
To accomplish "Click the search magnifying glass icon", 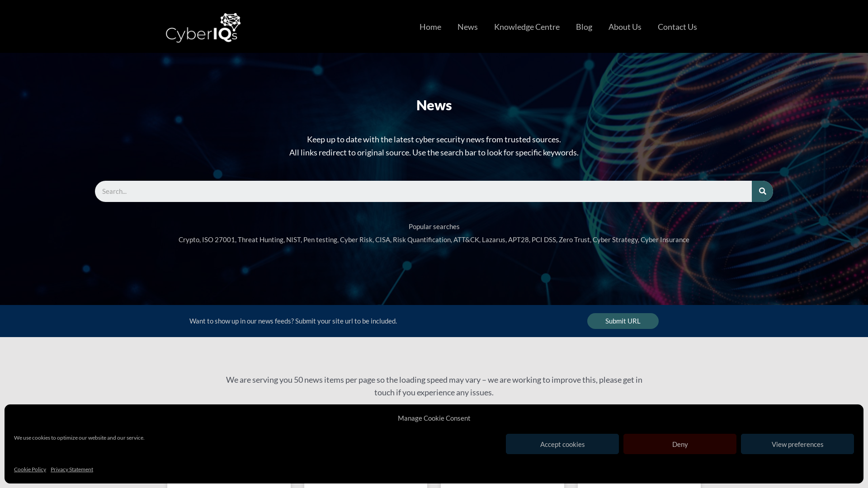I will click(763, 191).
